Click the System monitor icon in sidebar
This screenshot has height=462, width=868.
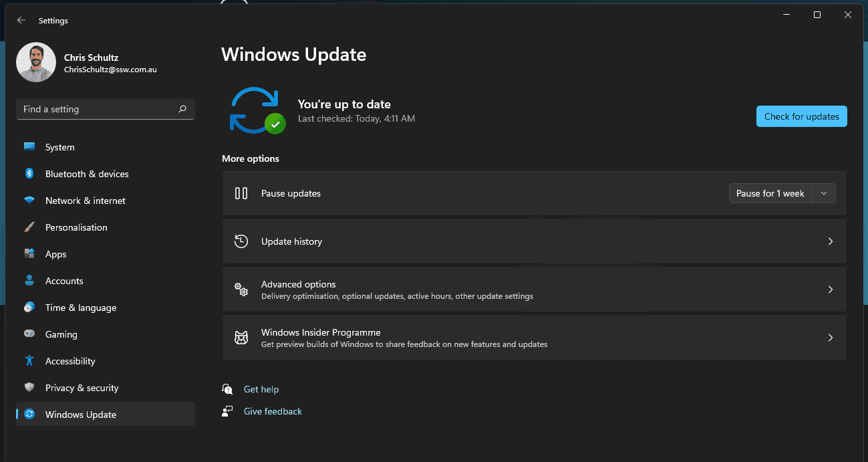[29, 147]
